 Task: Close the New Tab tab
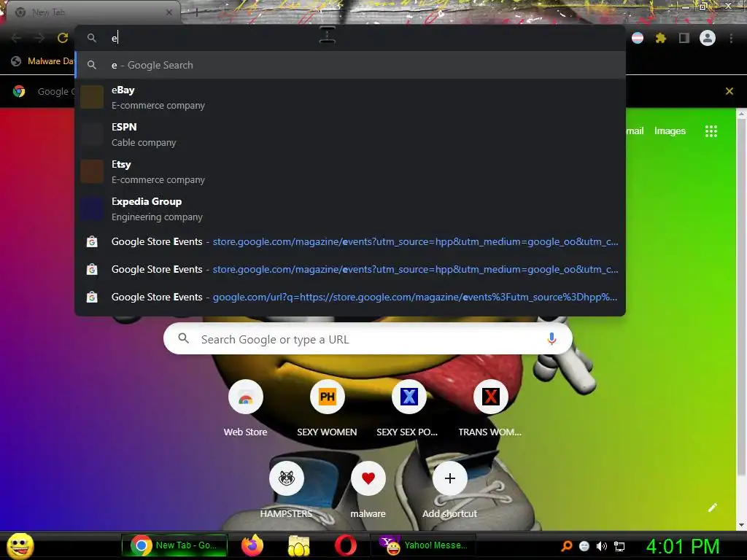(x=169, y=12)
